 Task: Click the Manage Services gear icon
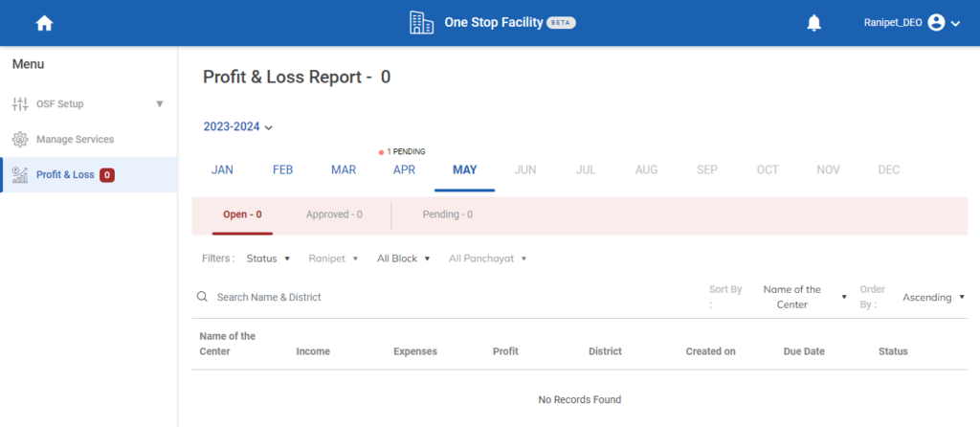[x=20, y=140]
